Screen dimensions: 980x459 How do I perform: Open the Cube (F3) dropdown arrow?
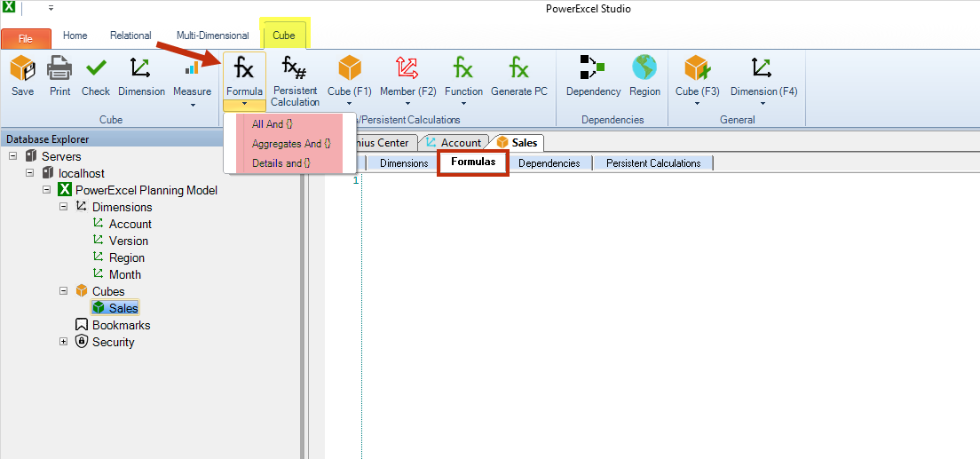pyautogui.click(x=697, y=105)
